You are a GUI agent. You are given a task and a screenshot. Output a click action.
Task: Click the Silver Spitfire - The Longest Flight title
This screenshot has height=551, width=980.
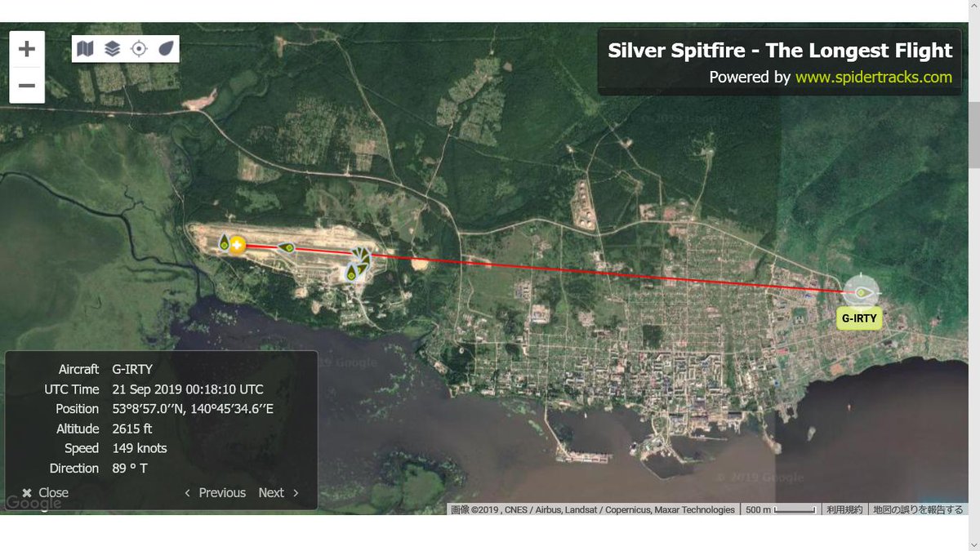pos(780,51)
